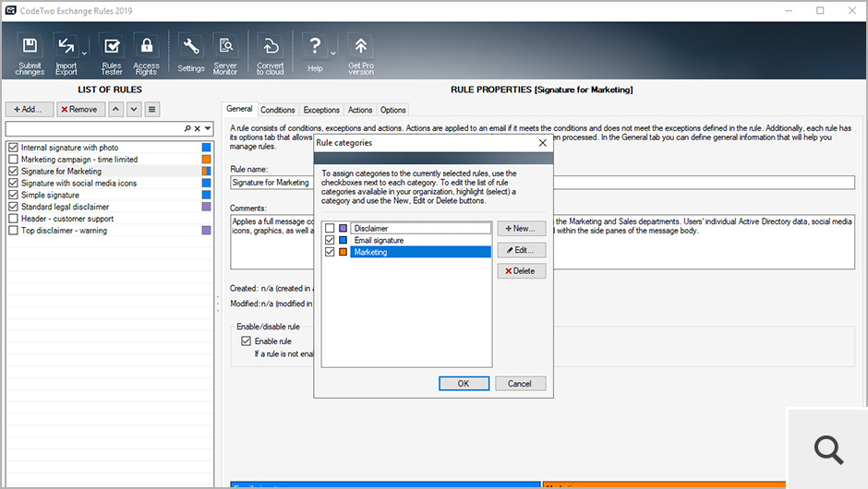Toggle Top disclaimer - warning checkbox
This screenshot has width=868, height=489.
pos(13,231)
